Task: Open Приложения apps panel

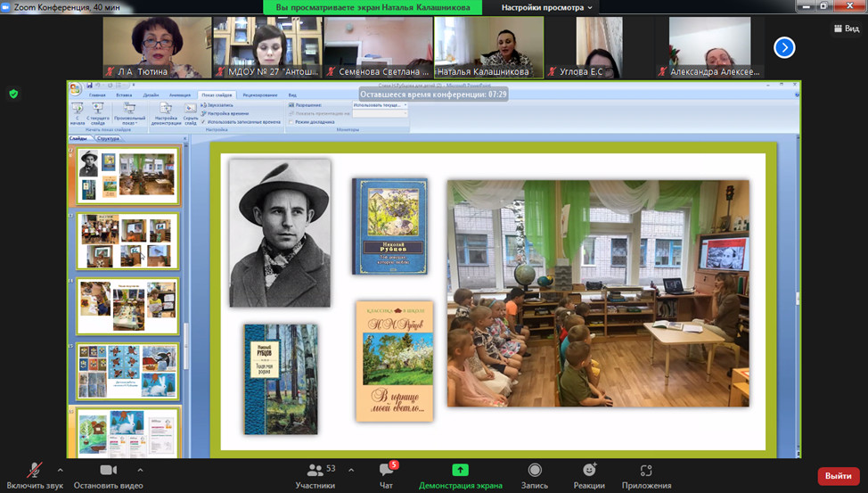Action: click(646, 470)
